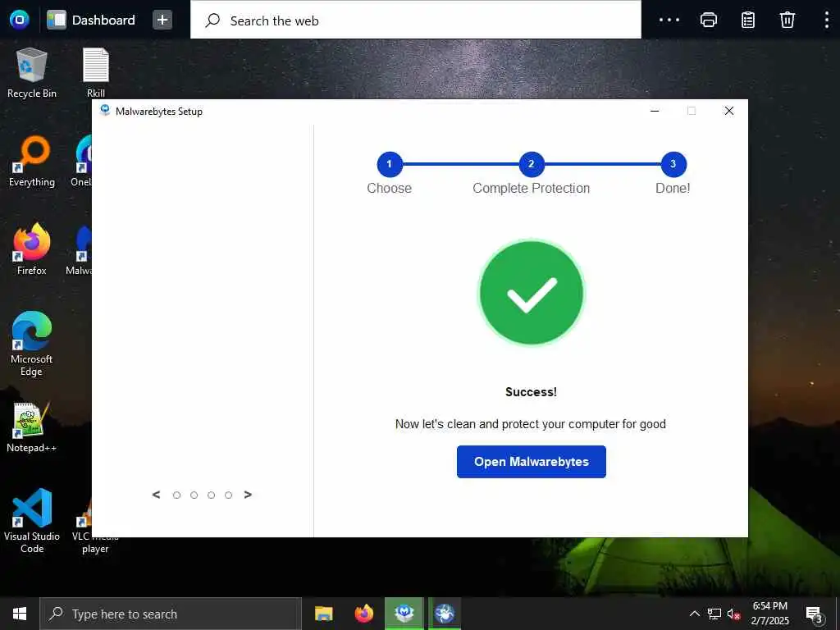Go to previous carousel slide arrow

[156, 495]
